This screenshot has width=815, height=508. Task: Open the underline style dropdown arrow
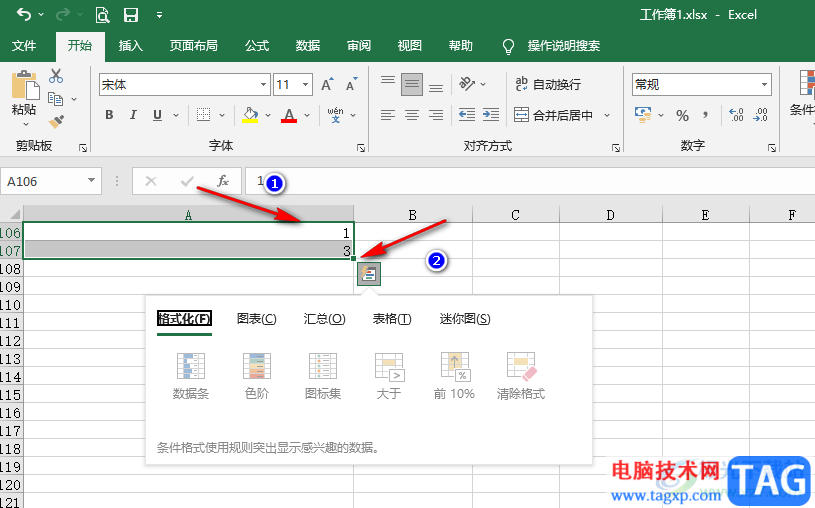176,115
